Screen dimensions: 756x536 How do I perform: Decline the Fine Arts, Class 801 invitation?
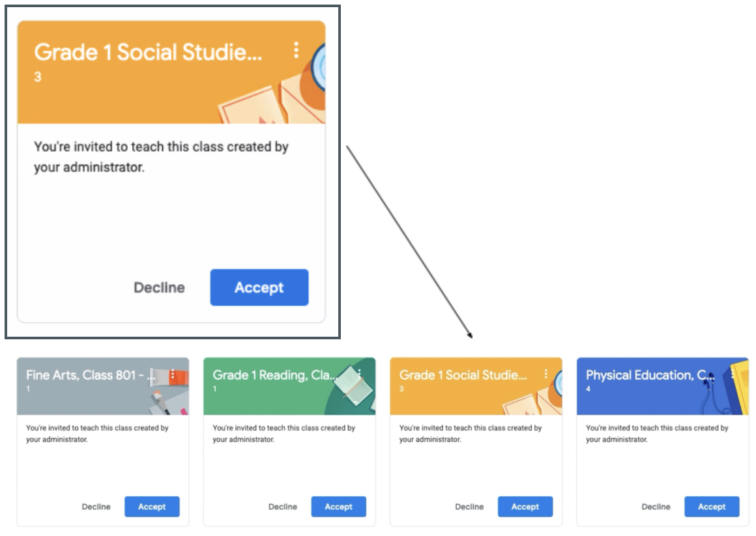[x=96, y=507]
